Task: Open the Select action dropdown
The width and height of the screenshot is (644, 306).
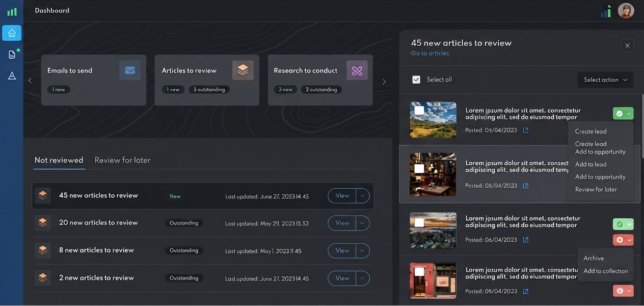Action: pos(605,80)
